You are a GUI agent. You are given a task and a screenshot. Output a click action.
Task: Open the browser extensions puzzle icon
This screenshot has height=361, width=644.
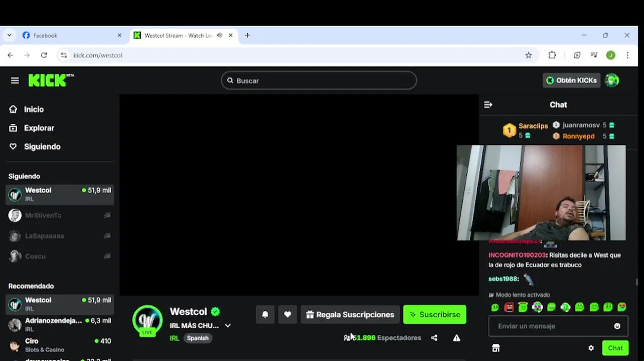[552, 55]
